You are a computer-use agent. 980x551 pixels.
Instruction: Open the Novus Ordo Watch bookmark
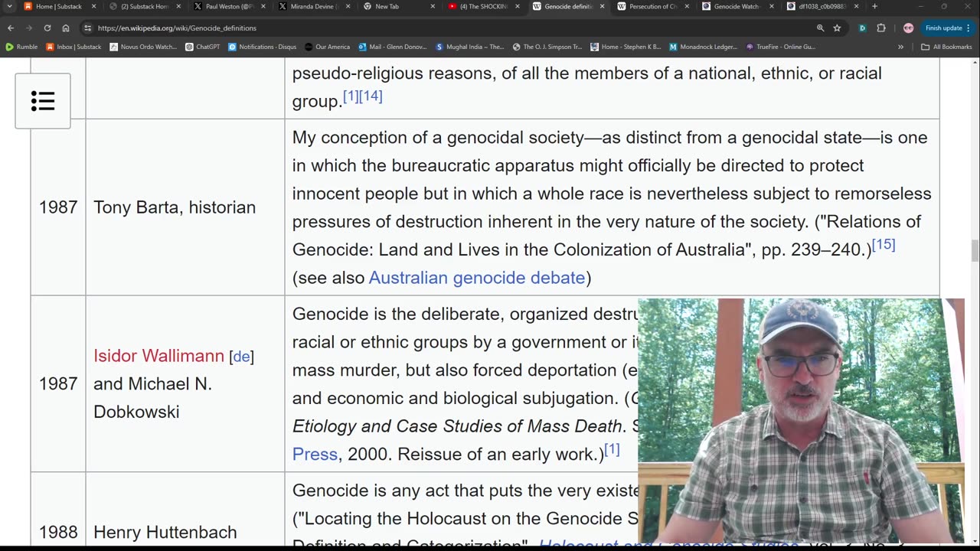click(x=143, y=47)
